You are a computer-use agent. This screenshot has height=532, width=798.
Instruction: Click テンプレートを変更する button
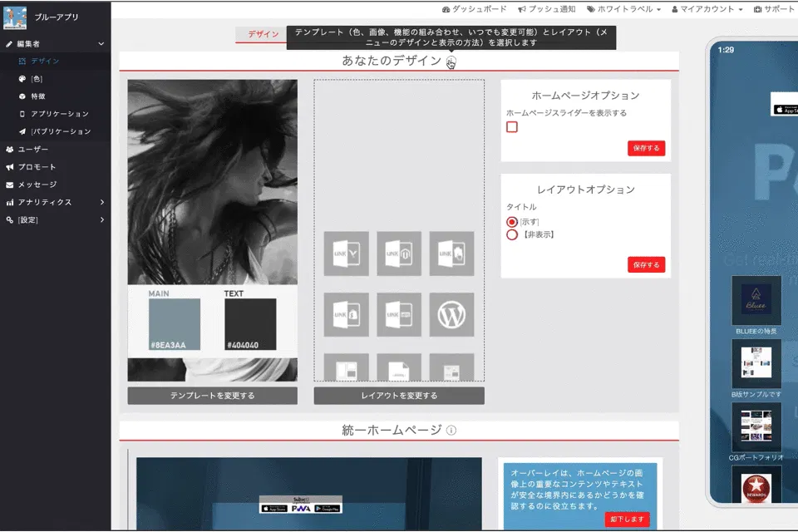point(212,396)
